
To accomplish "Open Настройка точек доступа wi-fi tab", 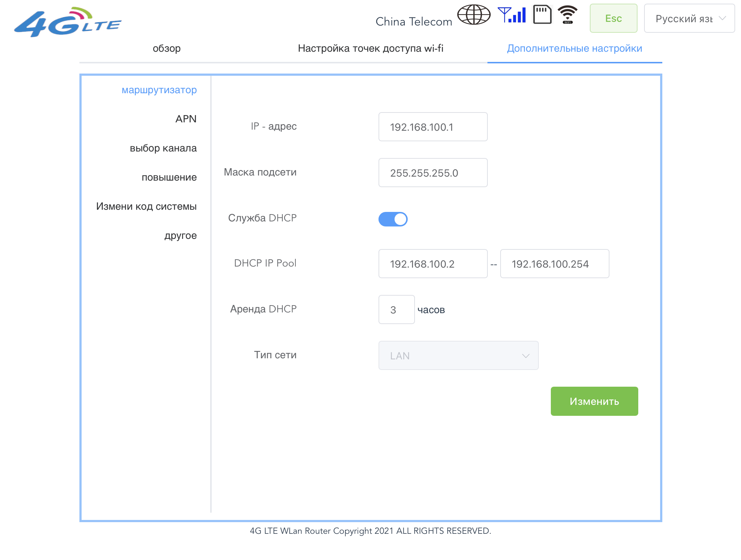I will [x=370, y=48].
